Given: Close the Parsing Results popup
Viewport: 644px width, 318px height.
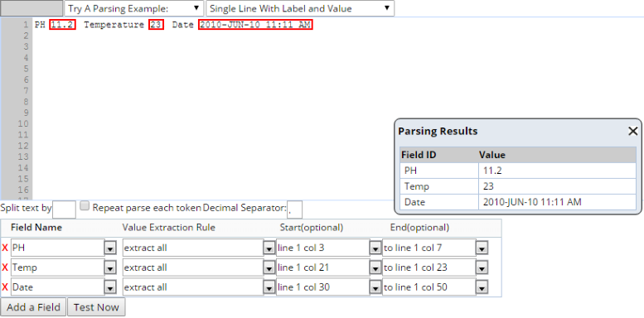Looking at the screenshot, I should click(x=633, y=132).
